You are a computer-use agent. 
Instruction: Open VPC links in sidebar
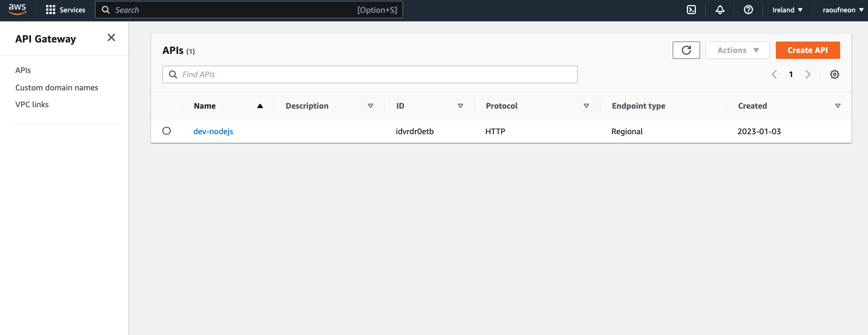[x=32, y=105]
